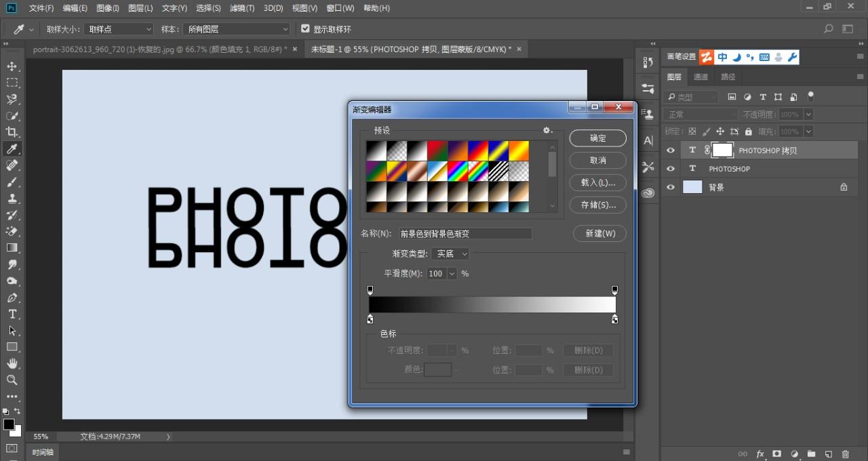Open the History panel icon
868x461 pixels.
point(648,62)
